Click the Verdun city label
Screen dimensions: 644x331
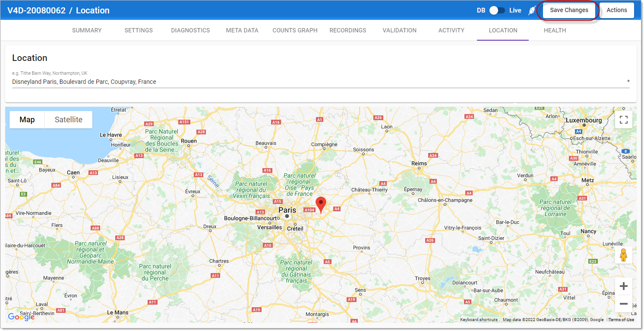(525, 175)
